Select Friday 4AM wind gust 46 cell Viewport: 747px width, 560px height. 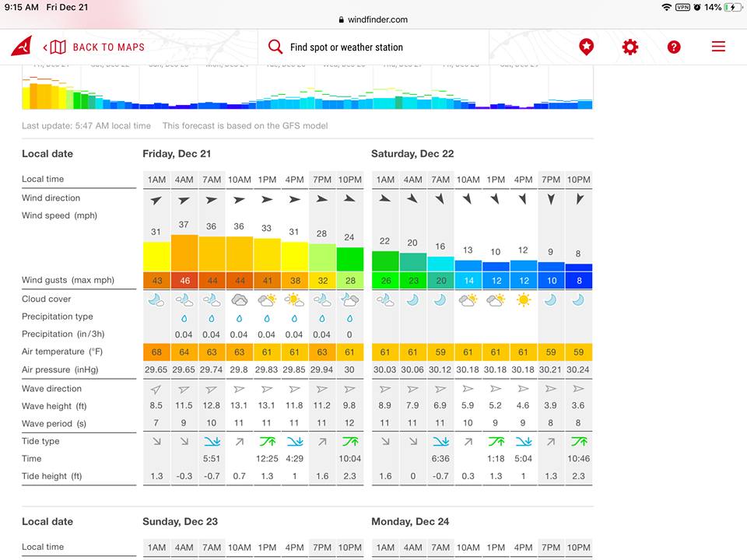[184, 281]
